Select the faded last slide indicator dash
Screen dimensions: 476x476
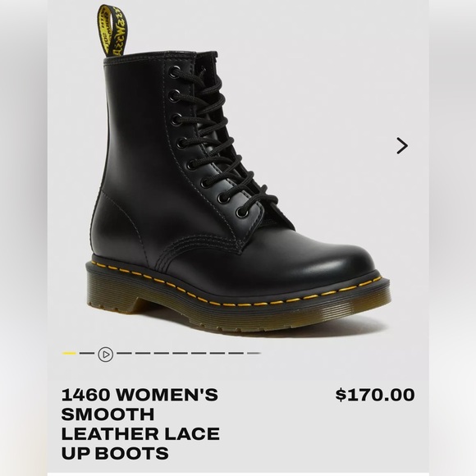pyautogui.click(x=254, y=353)
